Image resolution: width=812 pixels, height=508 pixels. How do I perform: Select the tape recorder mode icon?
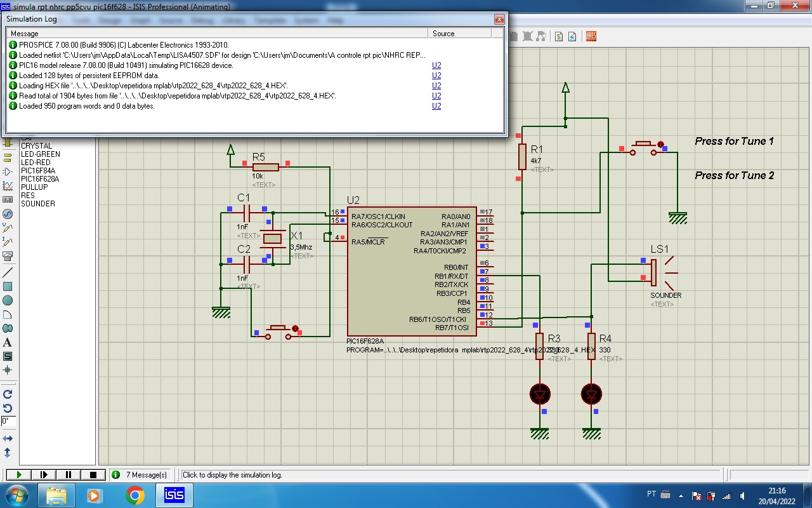point(8,200)
